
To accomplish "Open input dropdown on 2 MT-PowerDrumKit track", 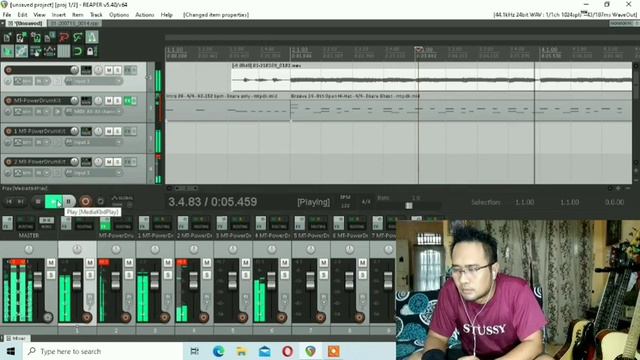I will (93, 173).
